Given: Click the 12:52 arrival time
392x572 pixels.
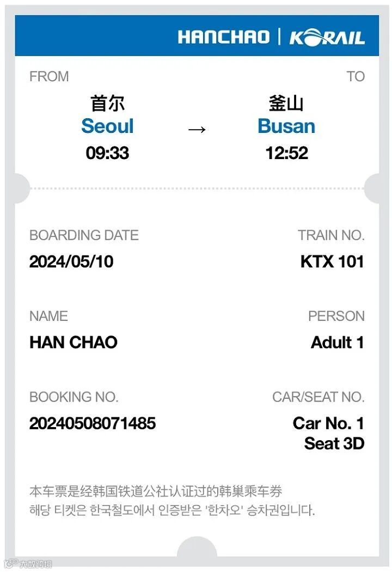Looking at the screenshot, I should 286,153.
